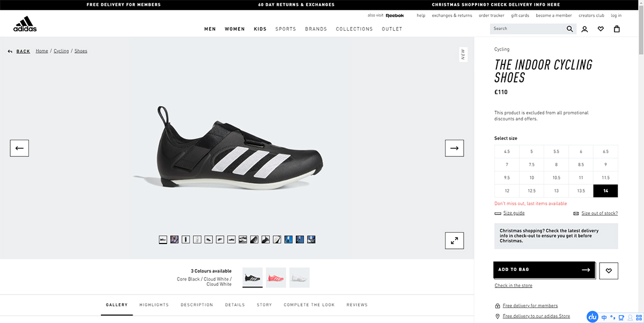Viewport: 644px width, 323px height.
Task: Select the highlighted size 14
Action: tap(605, 191)
